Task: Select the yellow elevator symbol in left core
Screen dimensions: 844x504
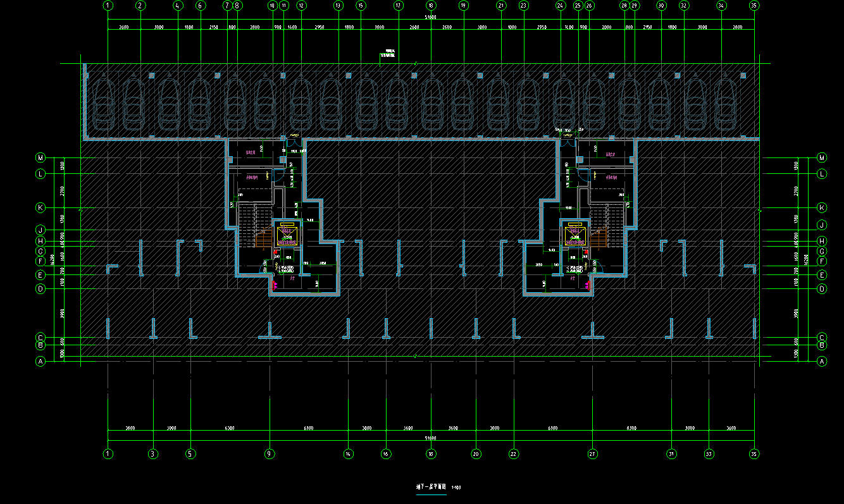Action: click(x=287, y=235)
